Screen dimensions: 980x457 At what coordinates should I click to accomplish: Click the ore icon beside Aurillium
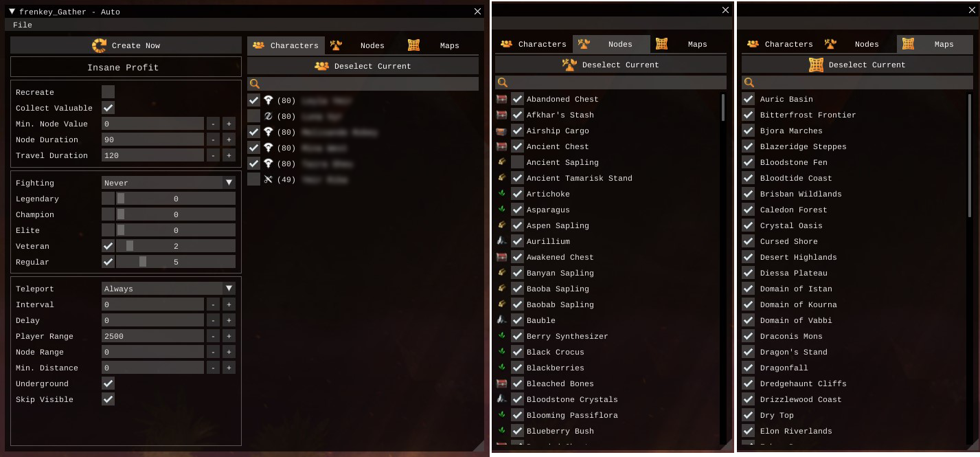coord(502,241)
